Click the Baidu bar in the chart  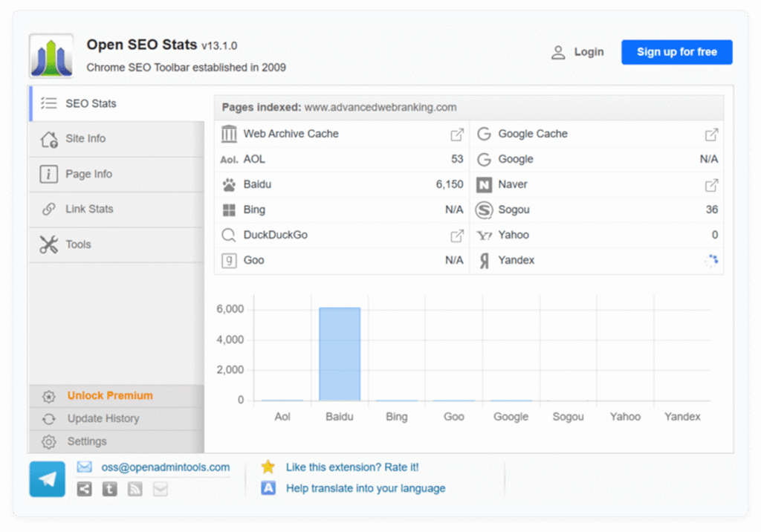tap(340, 354)
